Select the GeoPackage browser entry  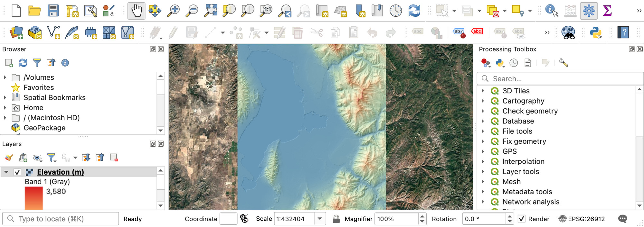[x=44, y=128]
